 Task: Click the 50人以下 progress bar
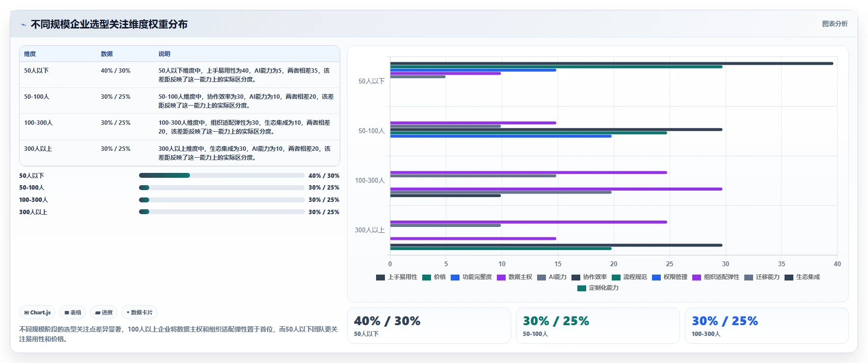(x=222, y=175)
